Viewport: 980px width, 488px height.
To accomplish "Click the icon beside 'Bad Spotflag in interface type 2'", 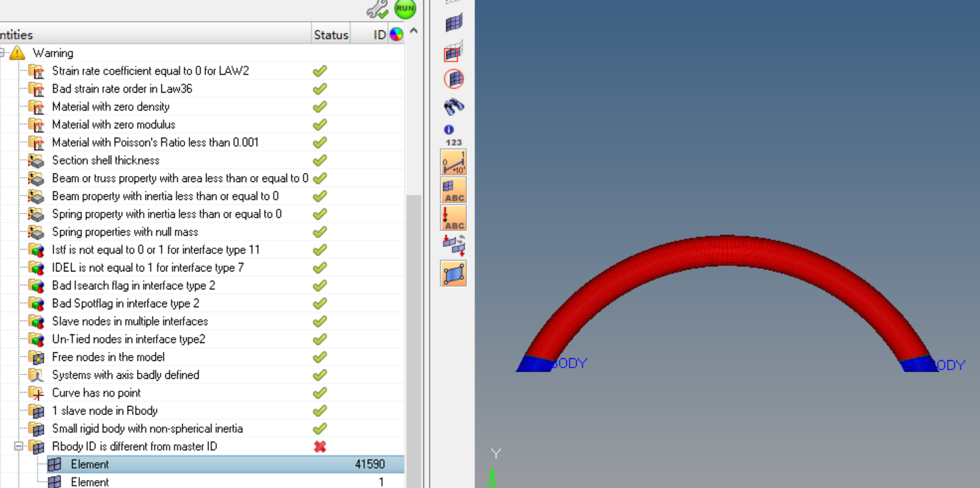I will (36, 303).
